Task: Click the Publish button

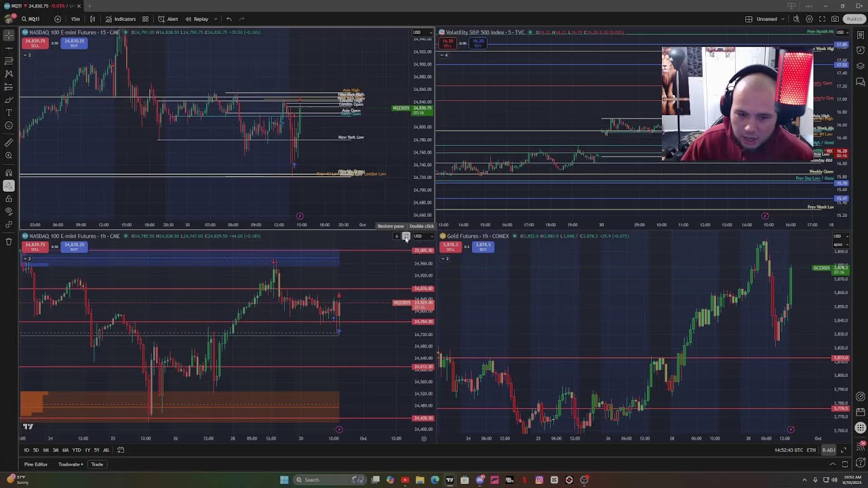Action: tap(854, 19)
